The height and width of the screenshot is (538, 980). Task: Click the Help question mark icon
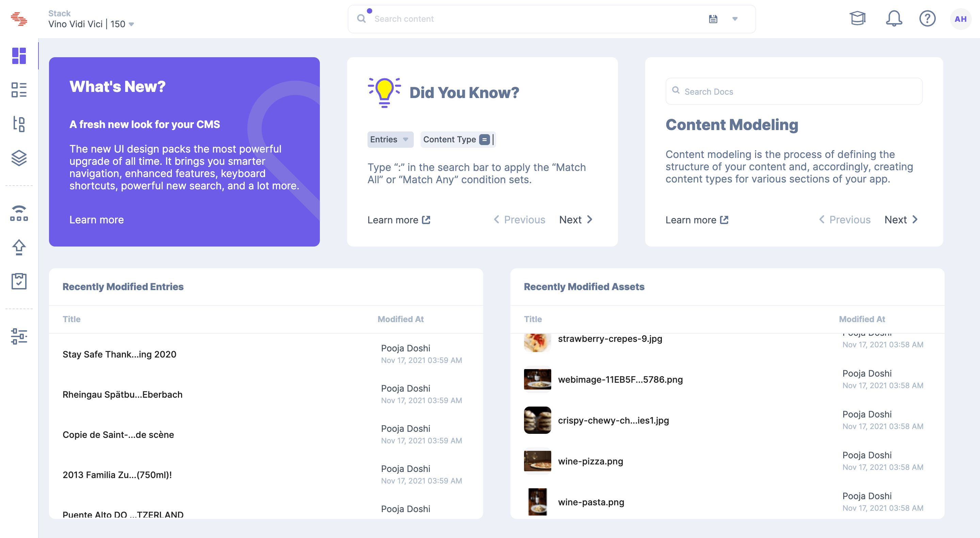coord(926,18)
